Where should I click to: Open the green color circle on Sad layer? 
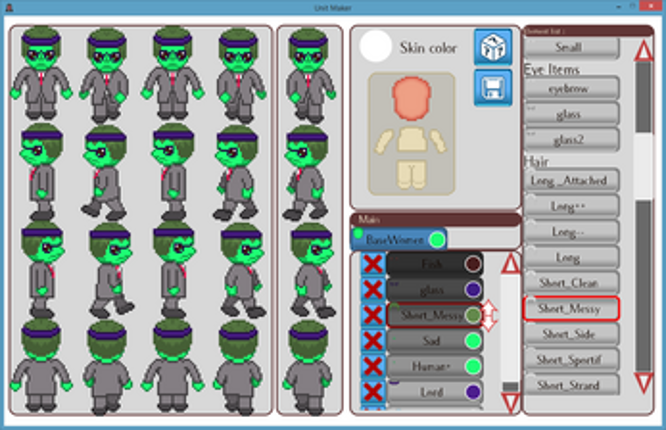click(x=473, y=341)
